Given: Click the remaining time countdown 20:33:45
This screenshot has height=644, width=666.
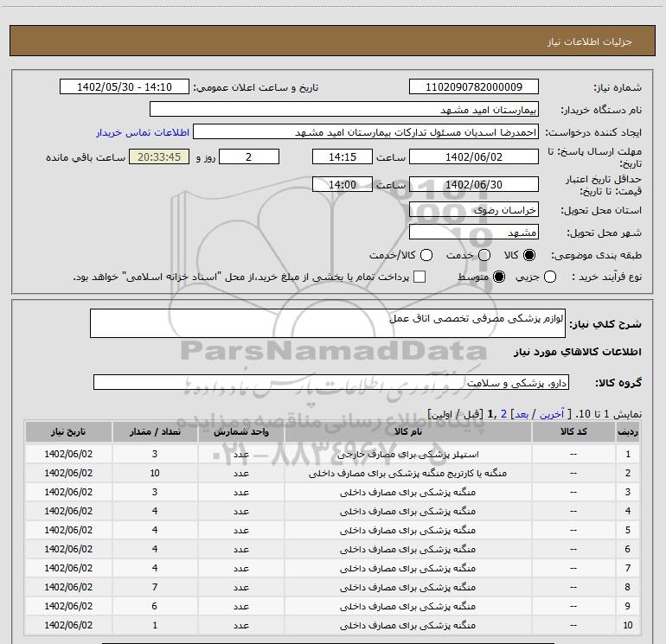Looking at the screenshot, I should pyautogui.click(x=159, y=156).
